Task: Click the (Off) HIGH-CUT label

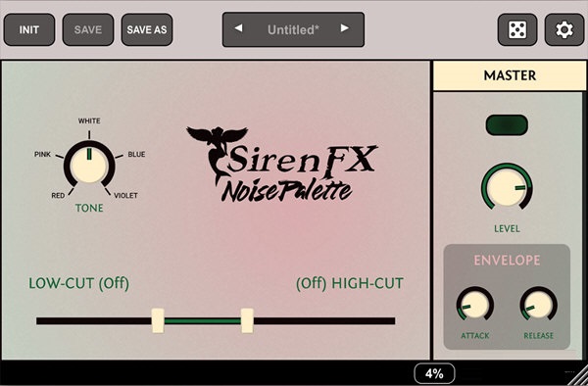Action: pyautogui.click(x=350, y=284)
